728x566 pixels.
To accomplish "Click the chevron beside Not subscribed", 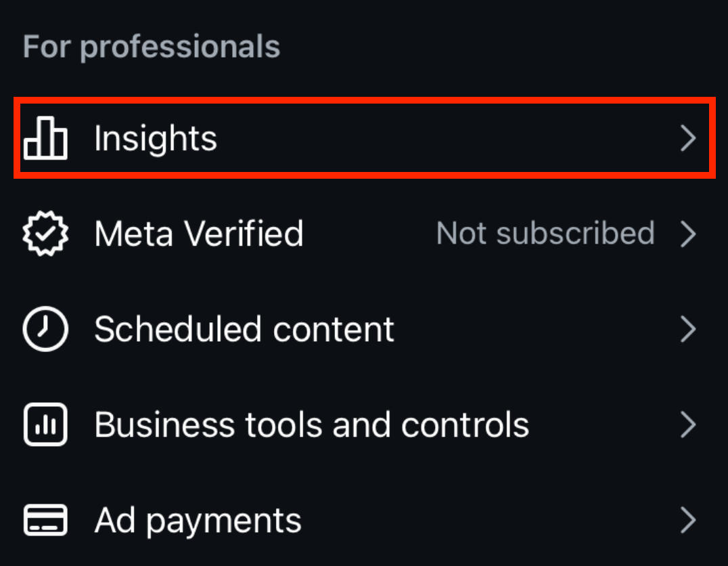I will (x=688, y=234).
